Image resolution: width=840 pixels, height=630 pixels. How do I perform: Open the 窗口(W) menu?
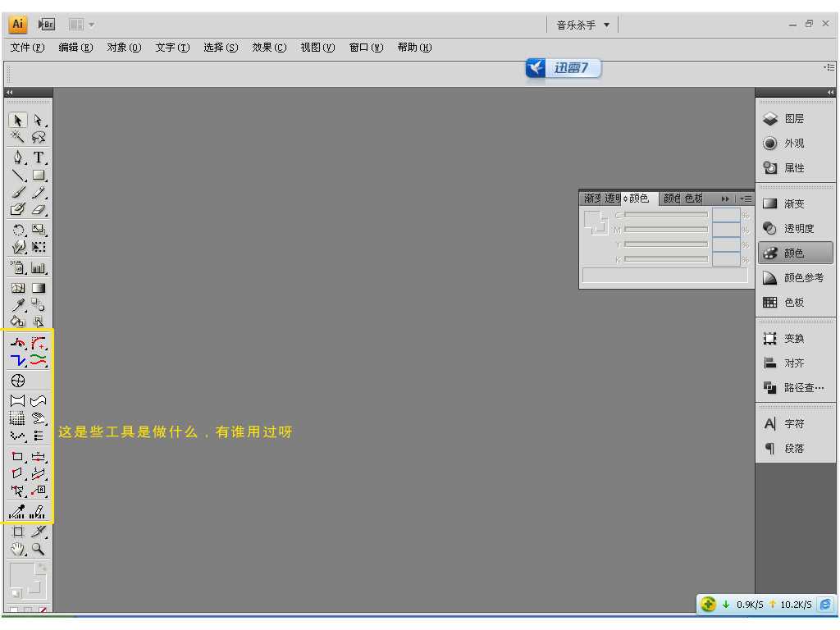(x=367, y=47)
